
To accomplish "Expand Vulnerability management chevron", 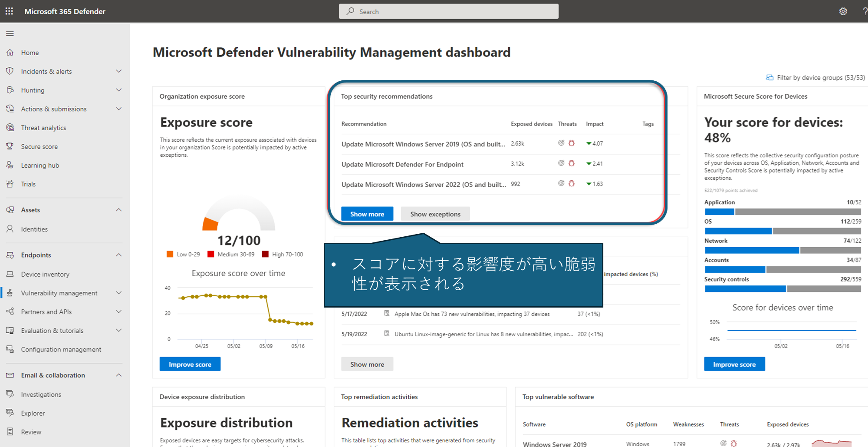I will [x=118, y=293].
